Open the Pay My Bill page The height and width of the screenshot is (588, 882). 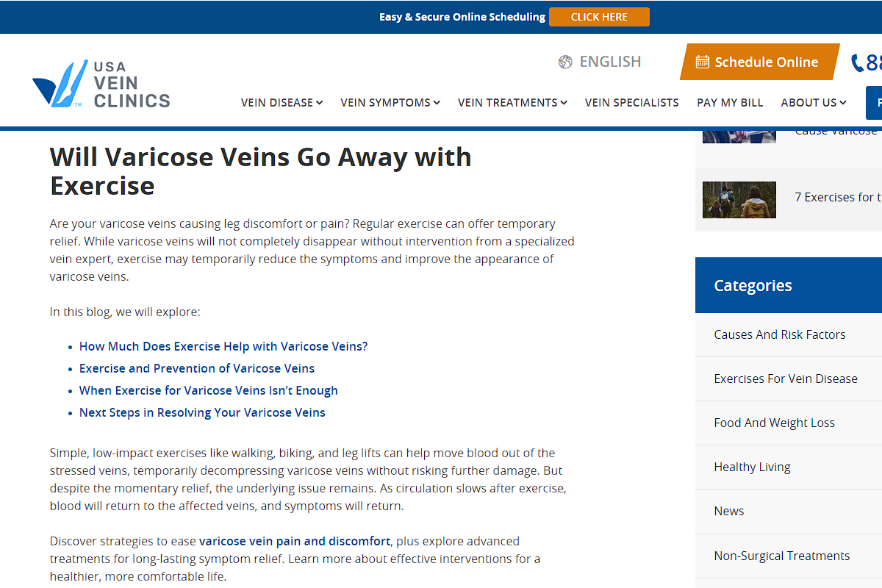730,103
